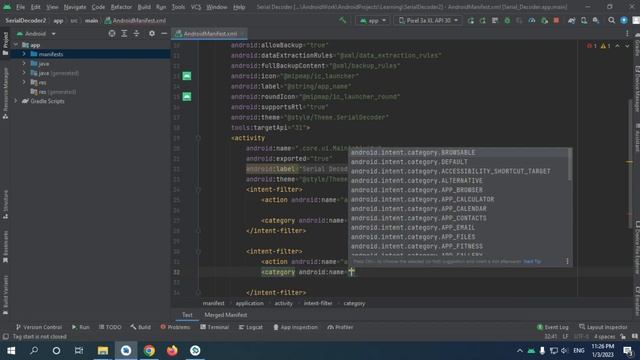Open the Logcat tool window
Viewport: 640px width, 360px height.
pos(251,327)
